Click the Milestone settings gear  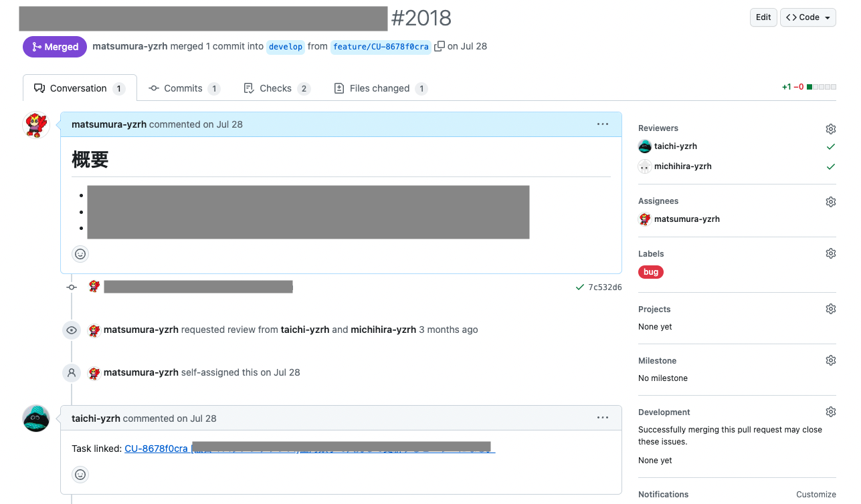point(830,360)
